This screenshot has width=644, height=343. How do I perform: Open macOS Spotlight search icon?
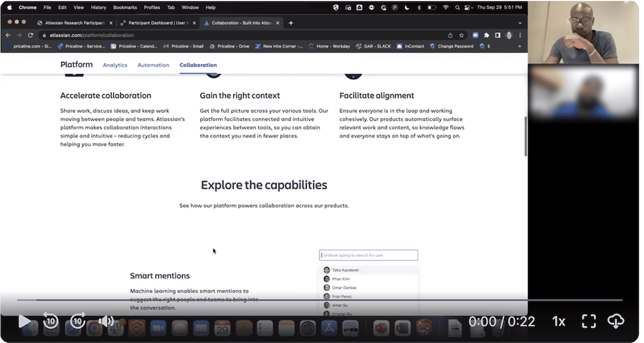click(457, 7)
